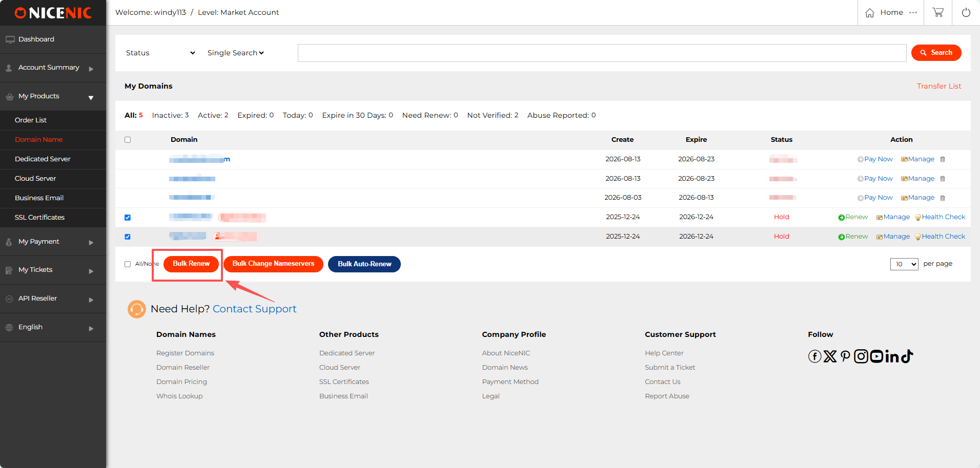Collapse the My Products submenu arrow
Image resolution: width=980 pixels, height=468 pixels.
pos(91,98)
